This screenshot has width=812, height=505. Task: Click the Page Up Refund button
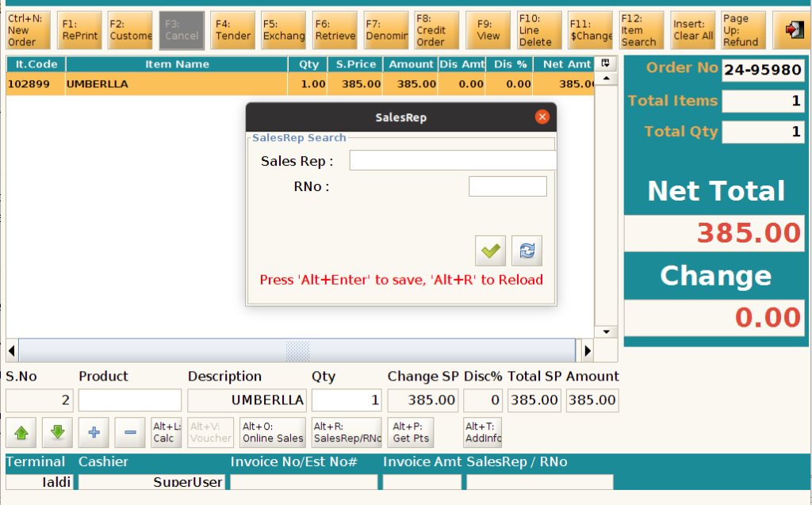(743, 30)
